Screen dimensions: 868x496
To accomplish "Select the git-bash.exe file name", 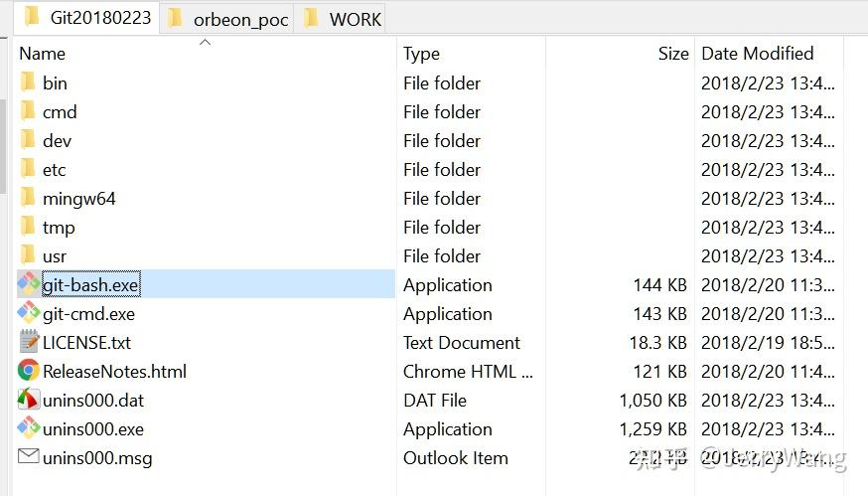I will point(90,285).
